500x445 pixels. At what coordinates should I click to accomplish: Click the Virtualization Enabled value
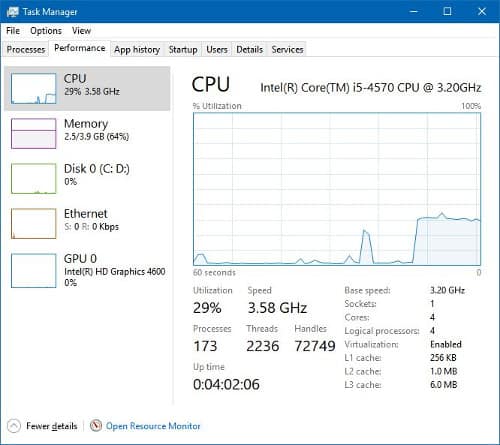pyautogui.click(x=446, y=344)
